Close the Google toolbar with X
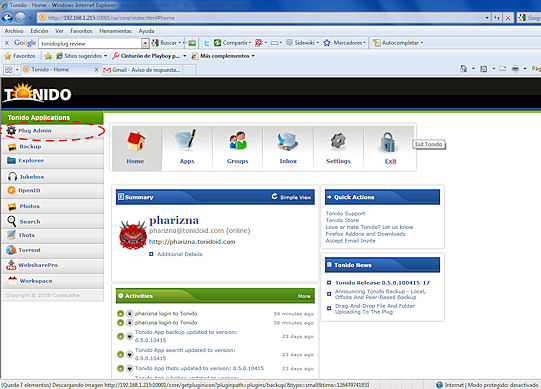Viewport: 541px width, 389px height. 7,43
